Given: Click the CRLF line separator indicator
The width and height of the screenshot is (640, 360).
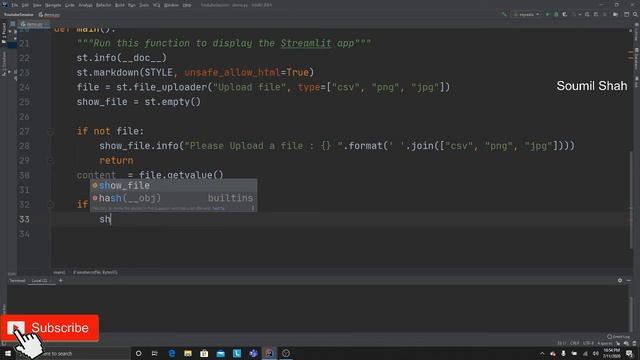Looking at the screenshot, I should click(x=574, y=343).
